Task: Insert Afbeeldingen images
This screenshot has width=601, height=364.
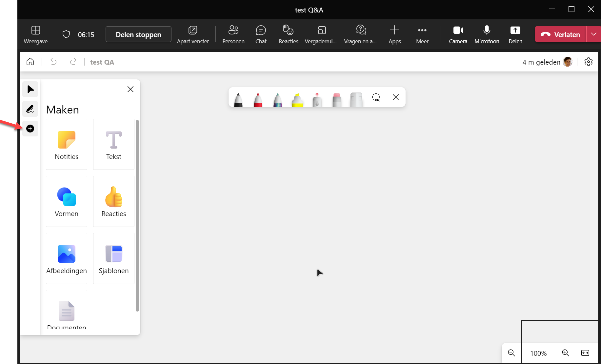Action: tap(67, 258)
